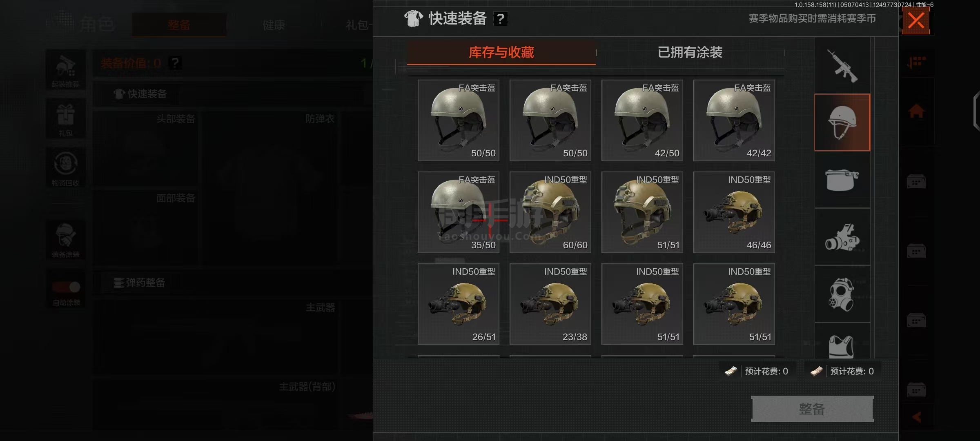980x441 pixels.
Task: Select the helmet category icon in sidebar
Action: [842, 122]
